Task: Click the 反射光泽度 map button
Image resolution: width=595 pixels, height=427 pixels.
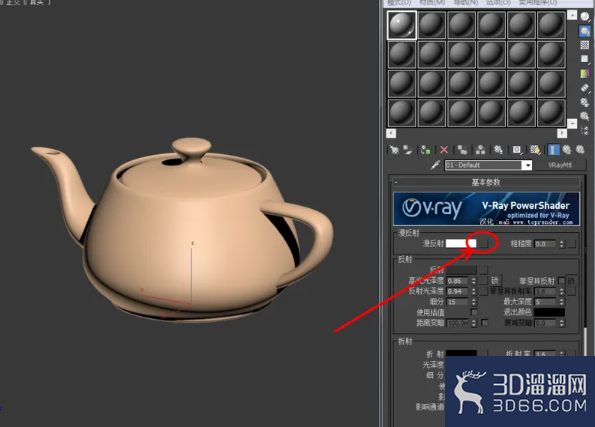Action: 483,291
